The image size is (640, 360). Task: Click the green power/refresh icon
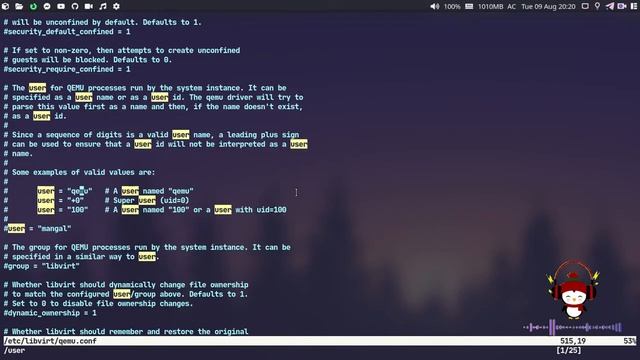(33, 6)
